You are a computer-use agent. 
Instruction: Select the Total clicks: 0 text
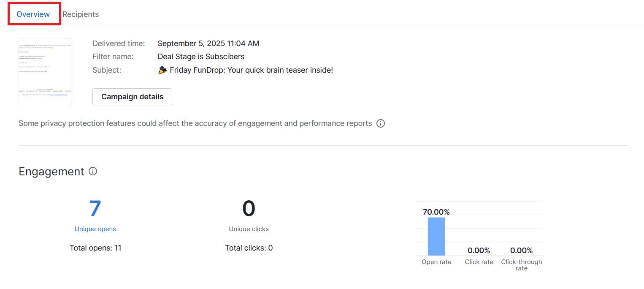[x=249, y=248]
